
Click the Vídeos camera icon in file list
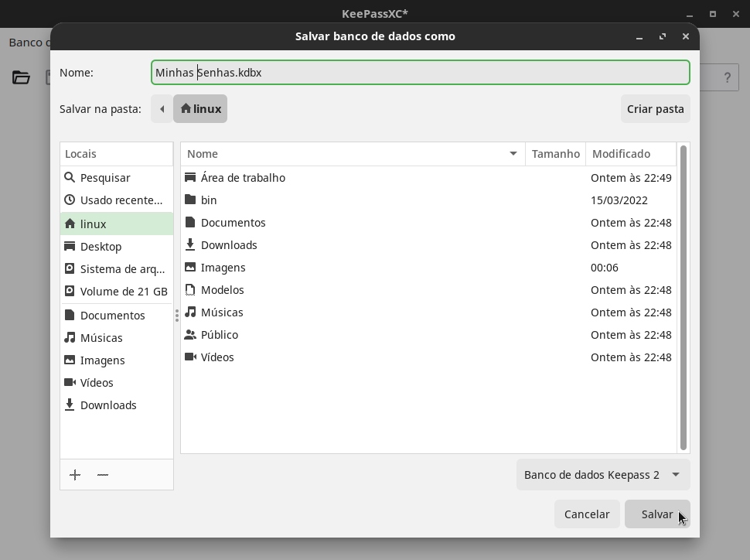pos(190,357)
